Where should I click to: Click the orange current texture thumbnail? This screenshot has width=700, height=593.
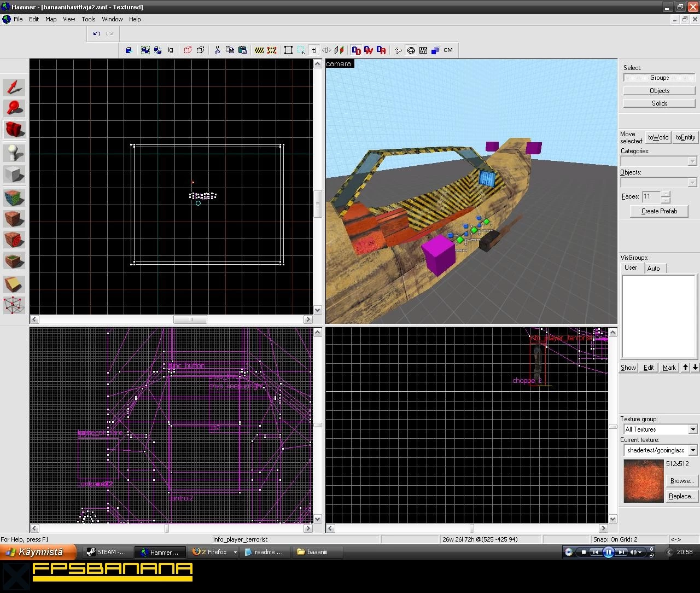(643, 481)
